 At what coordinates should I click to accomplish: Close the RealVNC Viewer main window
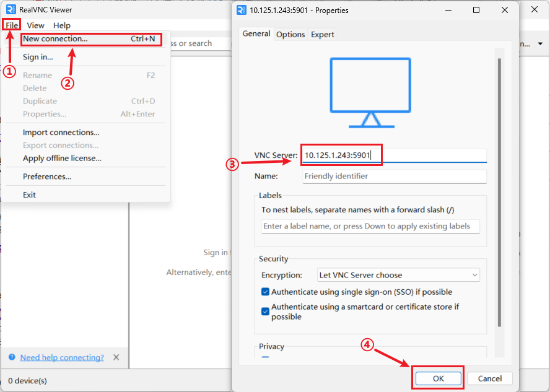click(535, 9)
